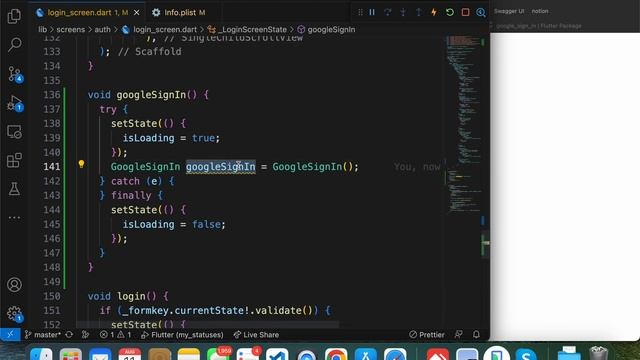Viewport: 640px width, 360px height.
Task: Close the login_screen.dart tab
Action: coord(136,13)
